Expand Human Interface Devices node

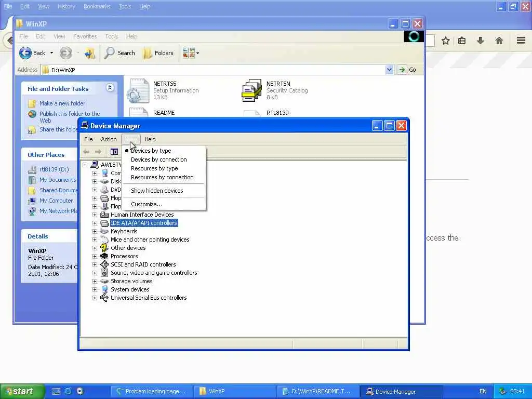[95, 215]
